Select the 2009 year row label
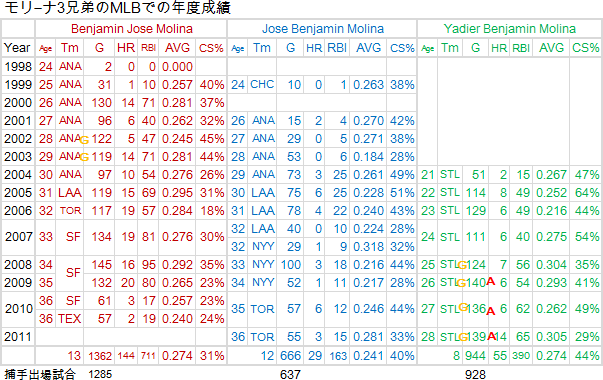Screen dimensions: 603x380 (x=18, y=283)
